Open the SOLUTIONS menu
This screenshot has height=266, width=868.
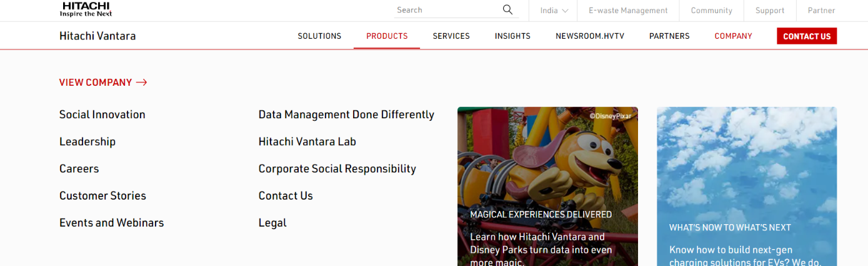(319, 36)
